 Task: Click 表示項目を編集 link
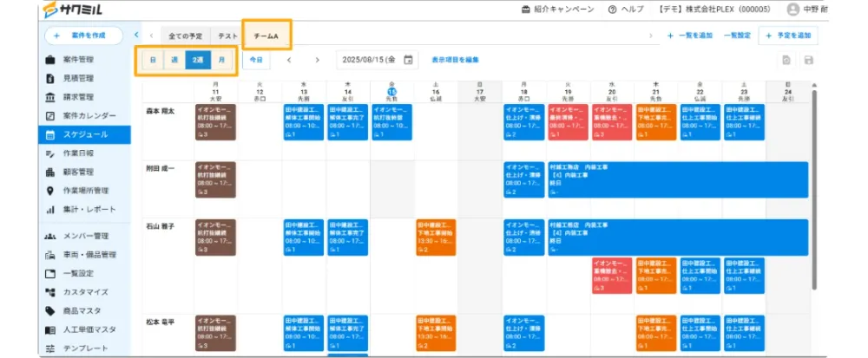(455, 60)
